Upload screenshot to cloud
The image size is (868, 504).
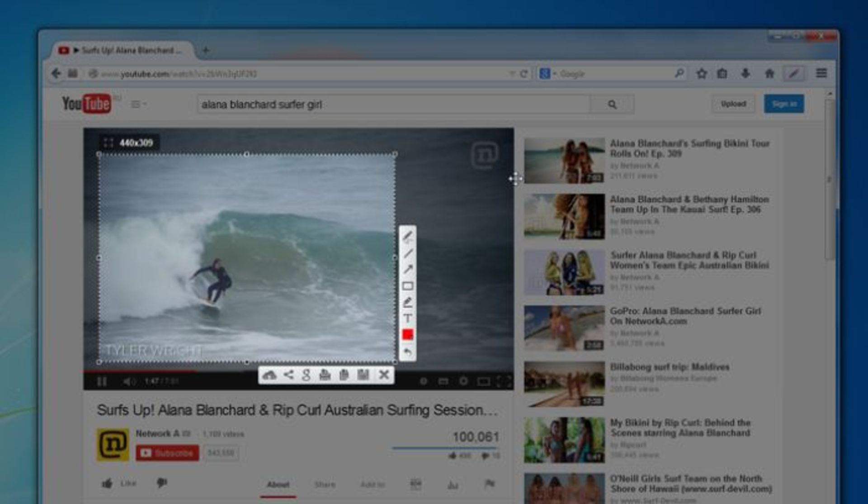(269, 375)
